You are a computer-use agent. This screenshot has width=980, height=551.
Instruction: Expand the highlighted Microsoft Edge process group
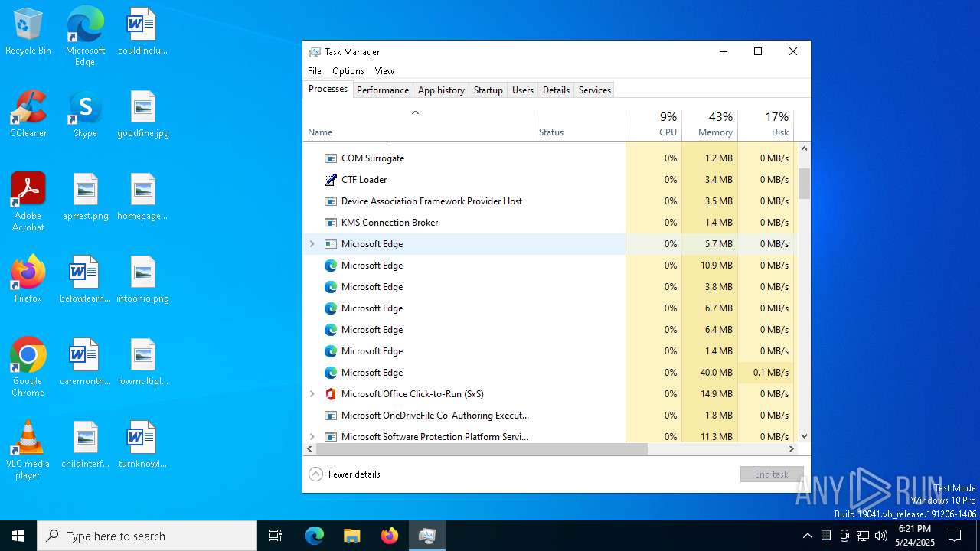(312, 244)
